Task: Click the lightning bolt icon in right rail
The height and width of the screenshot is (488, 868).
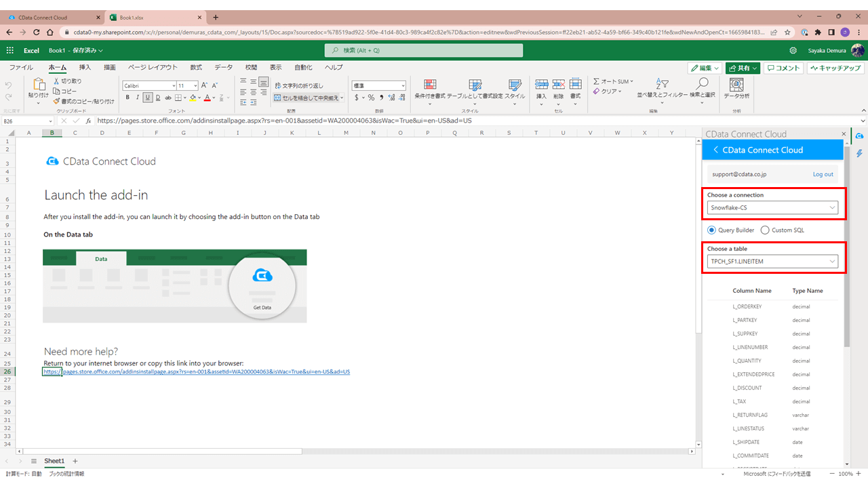Action: (860, 154)
